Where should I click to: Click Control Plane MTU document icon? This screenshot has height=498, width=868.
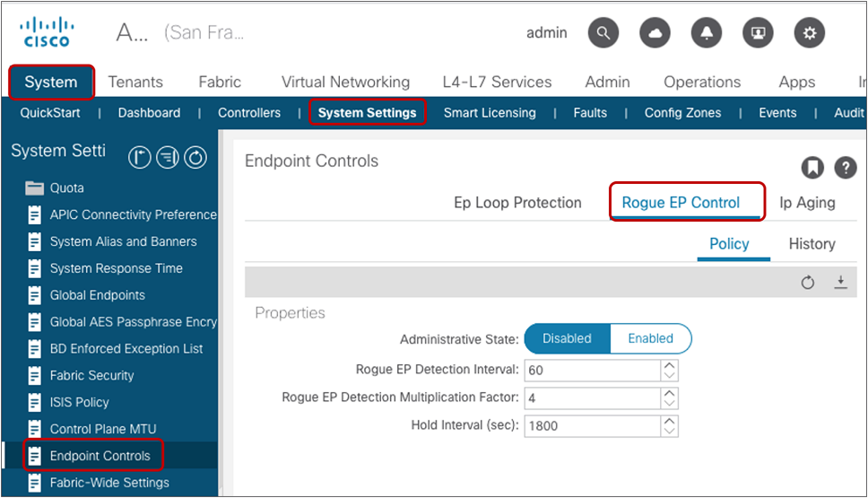[x=34, y=429]
